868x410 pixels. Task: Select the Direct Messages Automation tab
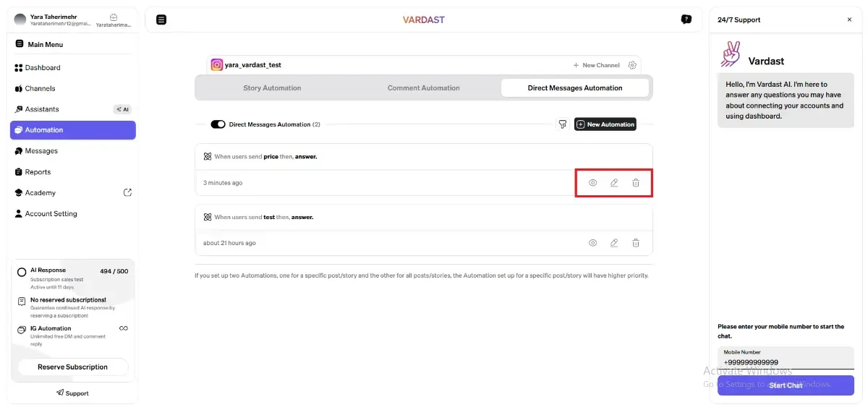pyautogui.click(x=575, y=88)
